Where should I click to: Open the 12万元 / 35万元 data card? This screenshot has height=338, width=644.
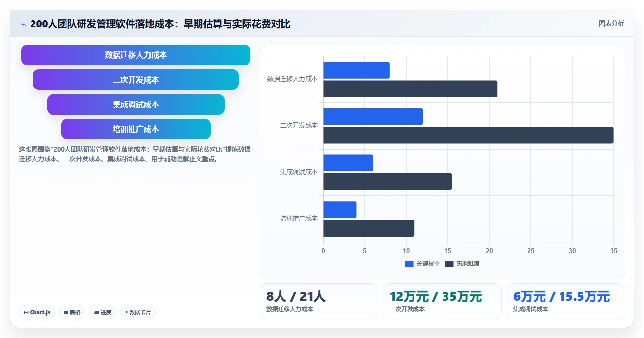(x=442, y=301)
